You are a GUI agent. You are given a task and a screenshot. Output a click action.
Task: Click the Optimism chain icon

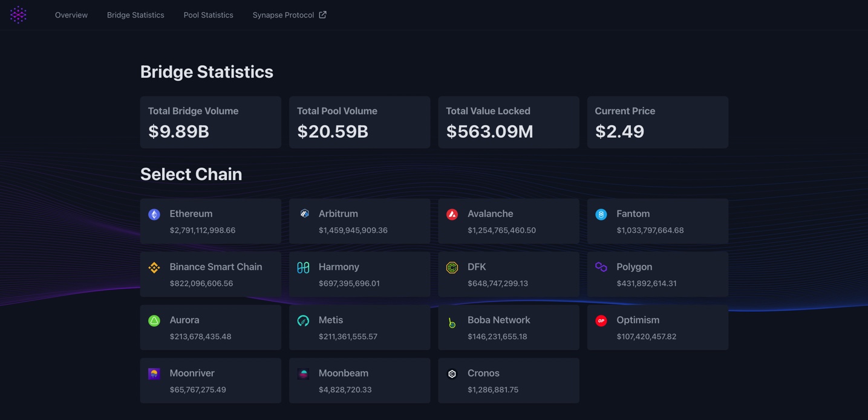point(601,321)
